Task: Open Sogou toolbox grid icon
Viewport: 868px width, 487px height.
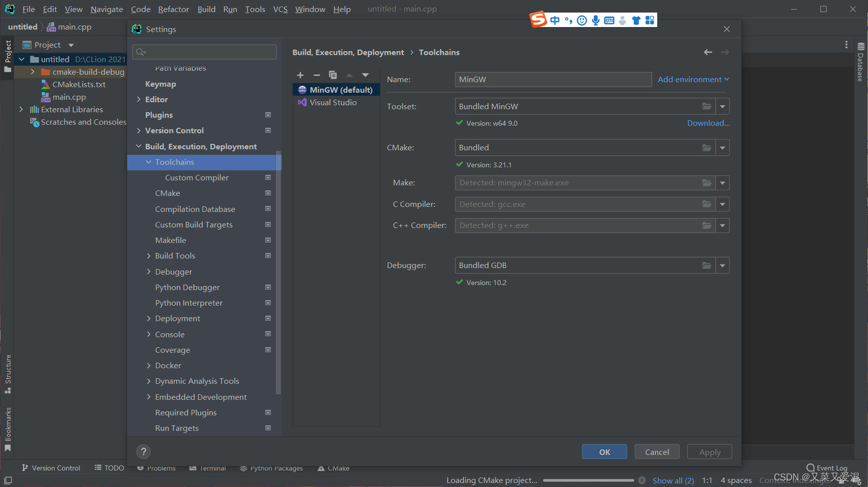Action: tap(650, 20)
